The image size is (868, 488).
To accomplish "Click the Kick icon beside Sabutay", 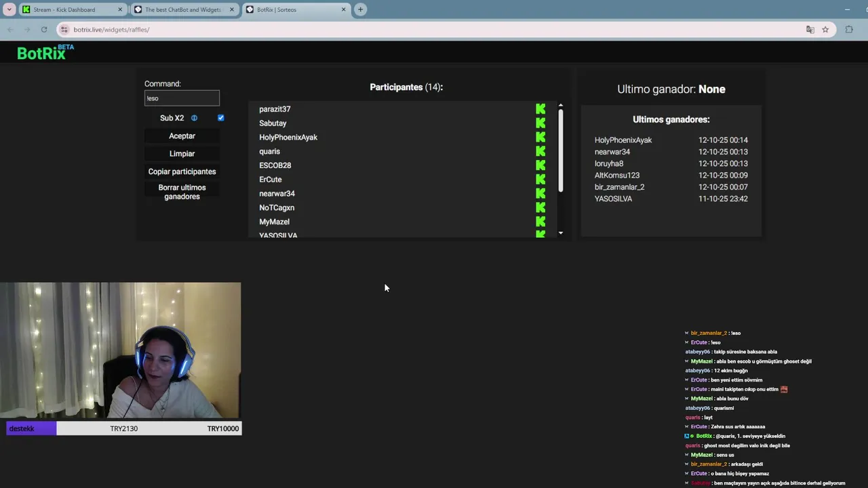I will coord(540,123).
